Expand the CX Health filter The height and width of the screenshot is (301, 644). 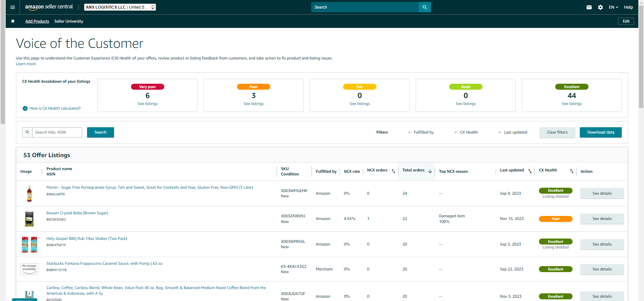pyautogui.click(x=466, y=132)
